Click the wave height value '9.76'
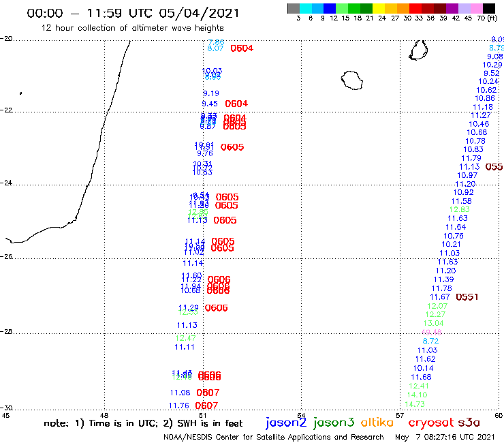This screenshot has width=504, height=443. point(205,153)
